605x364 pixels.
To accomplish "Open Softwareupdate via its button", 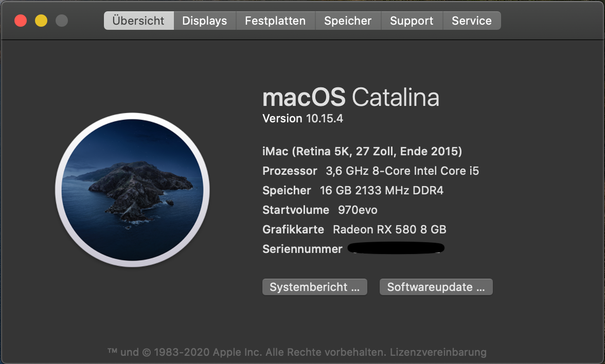I will (436, 287).
